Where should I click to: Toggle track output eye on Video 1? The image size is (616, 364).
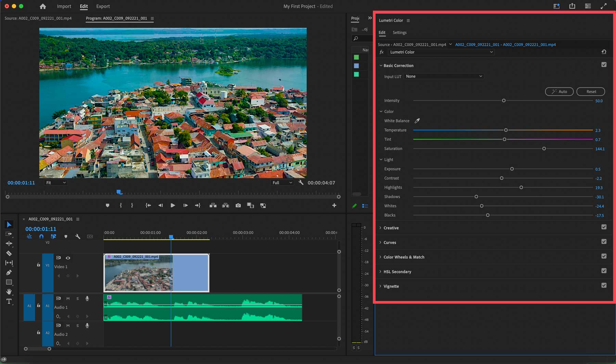[68, 258]
